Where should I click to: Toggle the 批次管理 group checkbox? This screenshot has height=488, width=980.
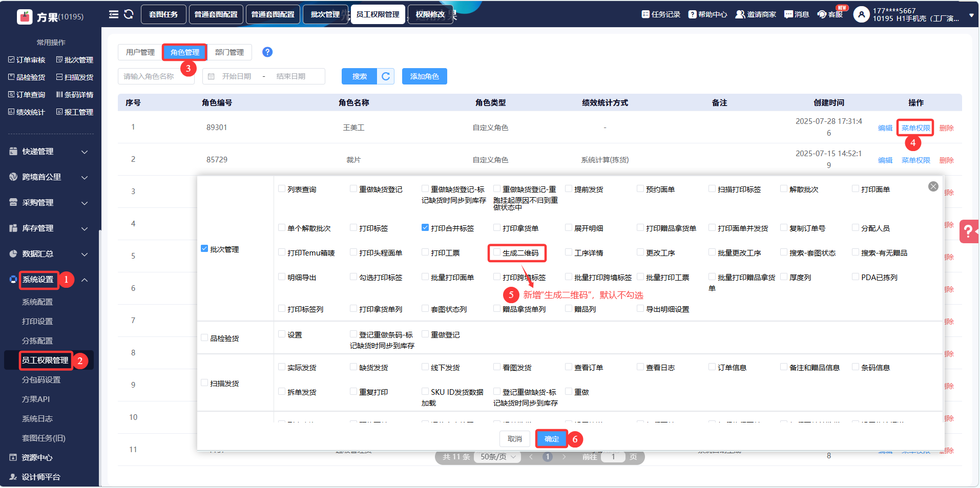[204, 249]
